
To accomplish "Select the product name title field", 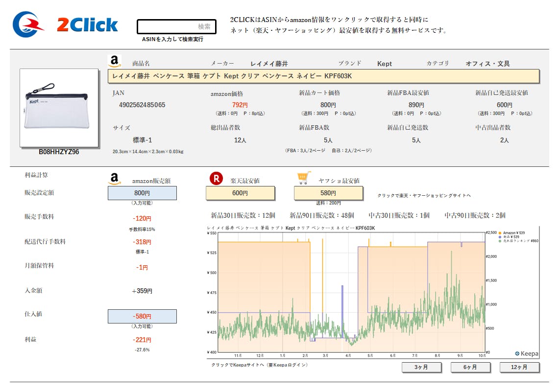I will (x=323, y=76).
